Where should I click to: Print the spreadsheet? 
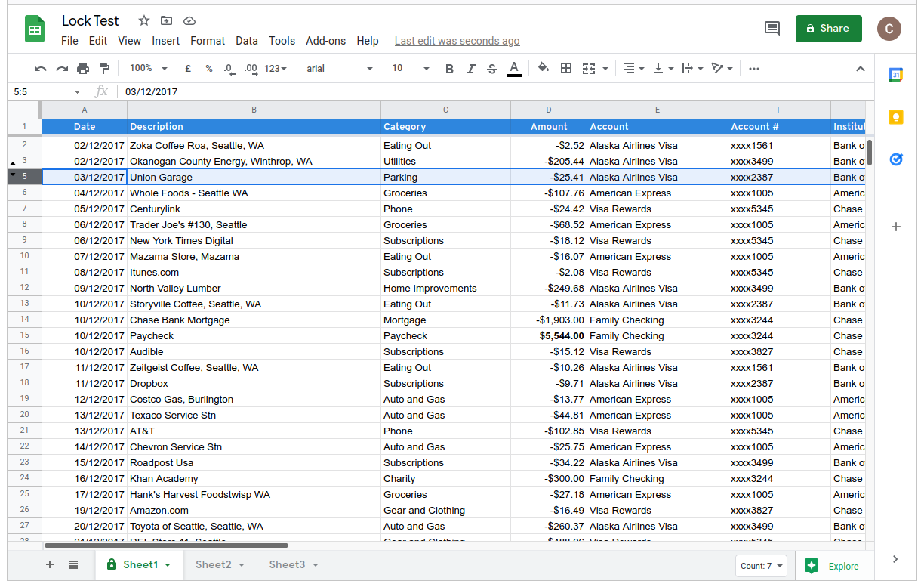pos(83,69)
